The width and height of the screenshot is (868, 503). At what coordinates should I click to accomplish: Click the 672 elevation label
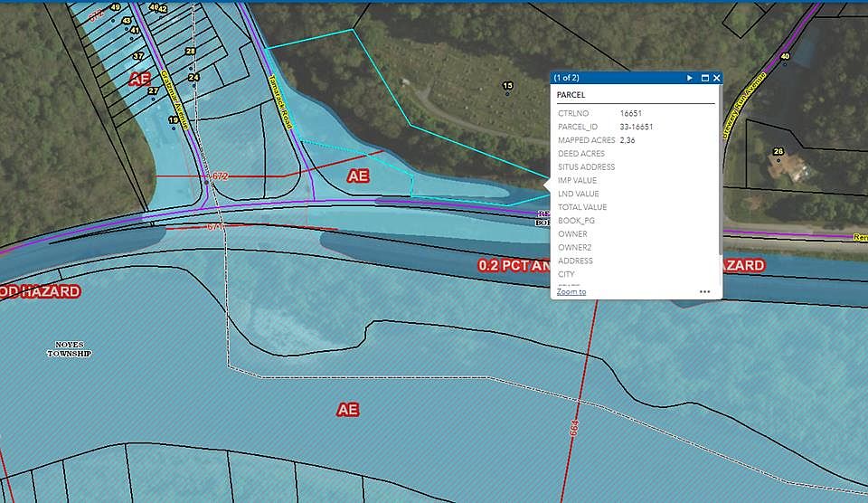pyautogui.click(x=220, y=176)
